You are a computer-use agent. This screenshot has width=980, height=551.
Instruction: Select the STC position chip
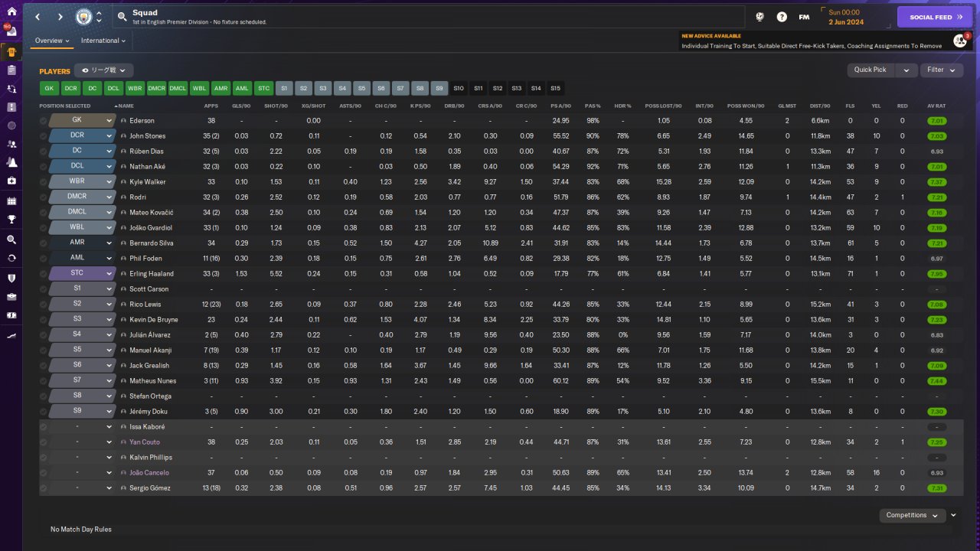[263, 88]
